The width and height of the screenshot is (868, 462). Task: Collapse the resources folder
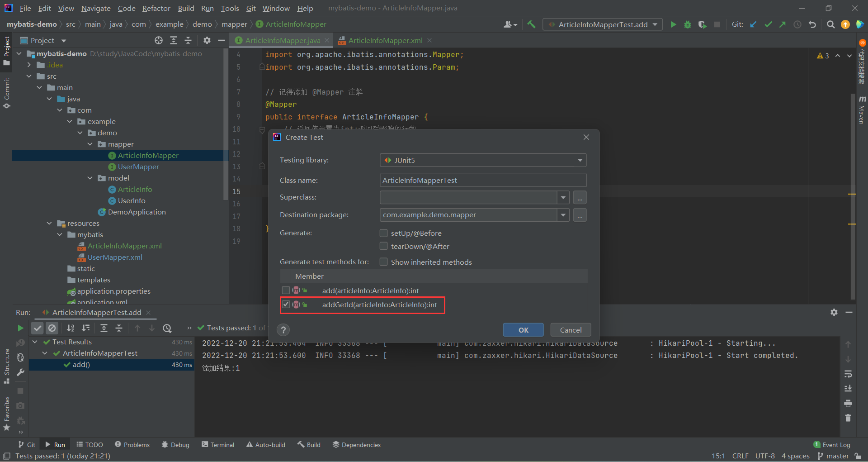49,224
